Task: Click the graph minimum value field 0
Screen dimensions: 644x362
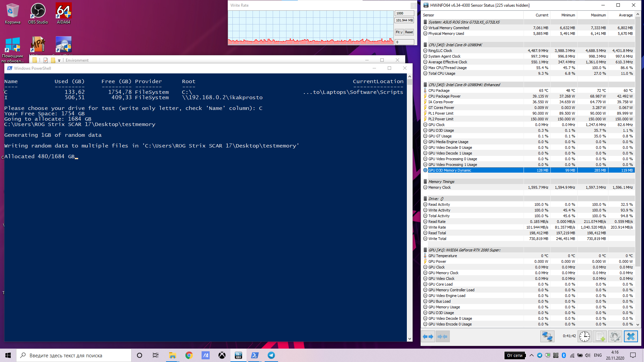Action: click(404, 42)
